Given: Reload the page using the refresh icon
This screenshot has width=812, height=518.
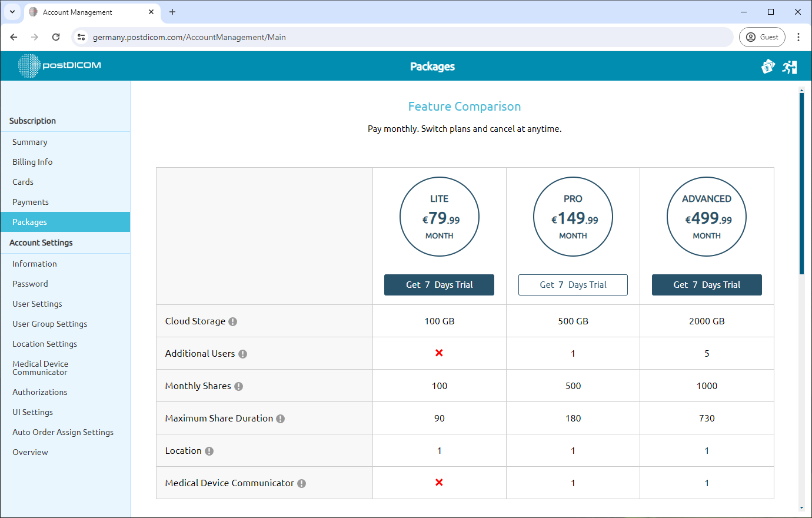Looking at the screenshot, I should 56,36.
